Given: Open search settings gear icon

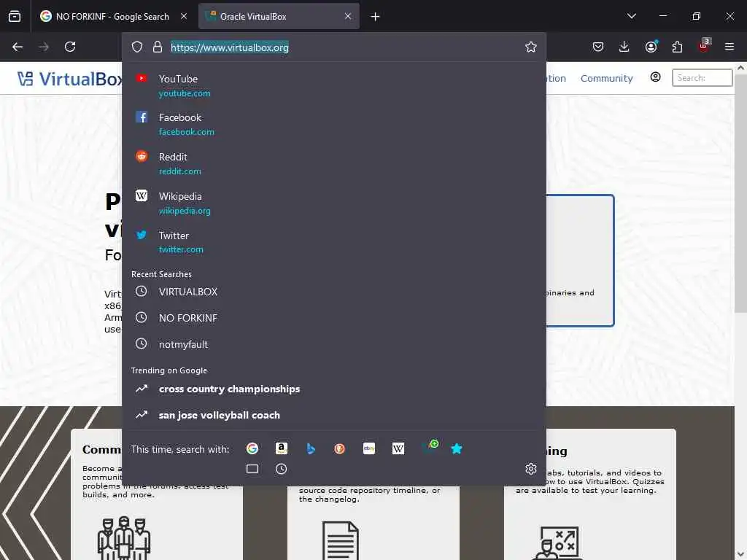Looking at the screenshot, I should pyautogui.click(x=531, y=469).
